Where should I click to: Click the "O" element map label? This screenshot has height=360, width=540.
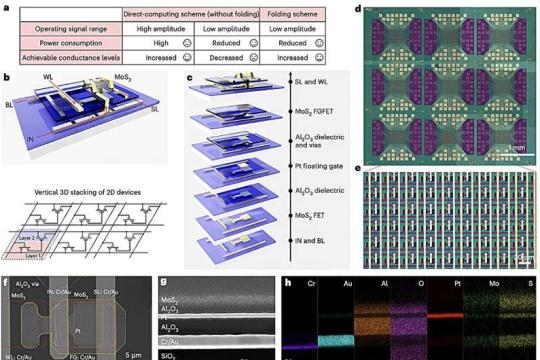(421, 284)
